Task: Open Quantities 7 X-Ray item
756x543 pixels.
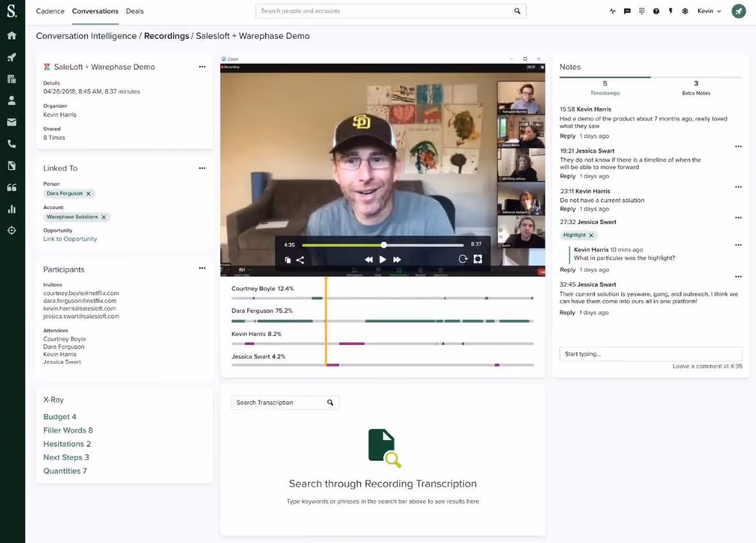Action: click(x=65, y=471)
